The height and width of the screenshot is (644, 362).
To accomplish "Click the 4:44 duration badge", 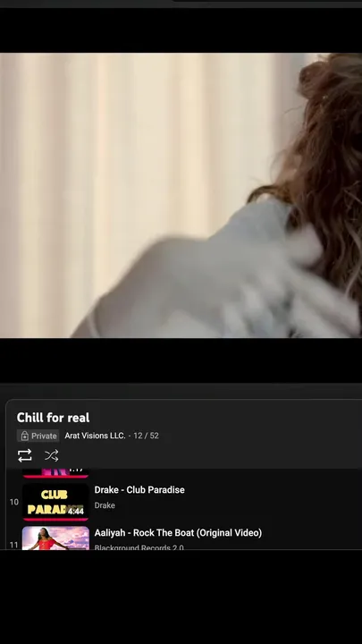I will pyautogui.click(x=75, y=512).
